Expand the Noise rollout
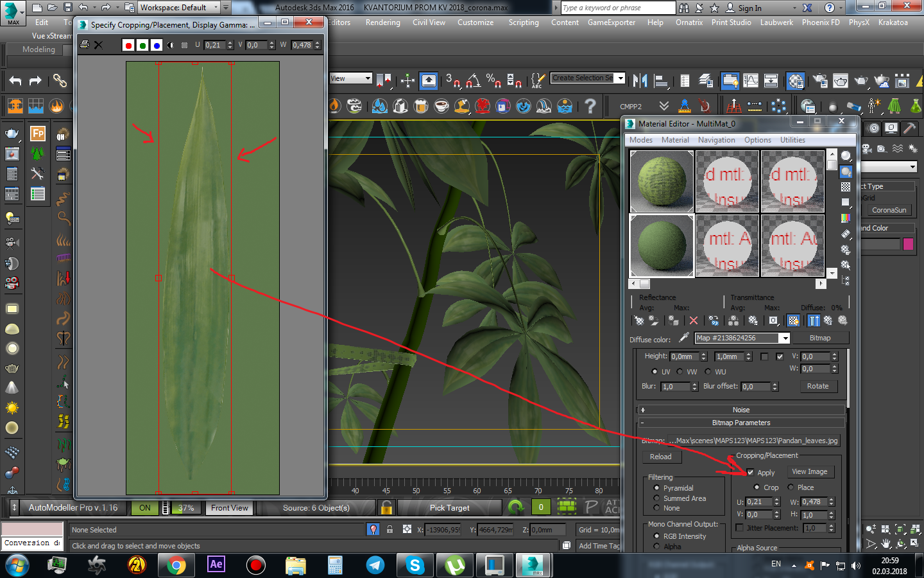The width and height of the screenshot is (924, 578). pos(741,410)
